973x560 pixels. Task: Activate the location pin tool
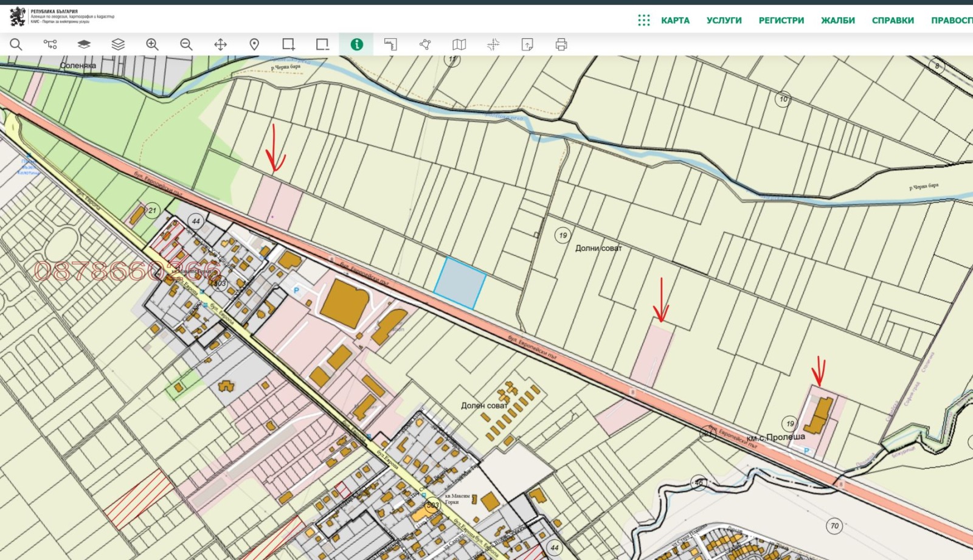[254, 44]
